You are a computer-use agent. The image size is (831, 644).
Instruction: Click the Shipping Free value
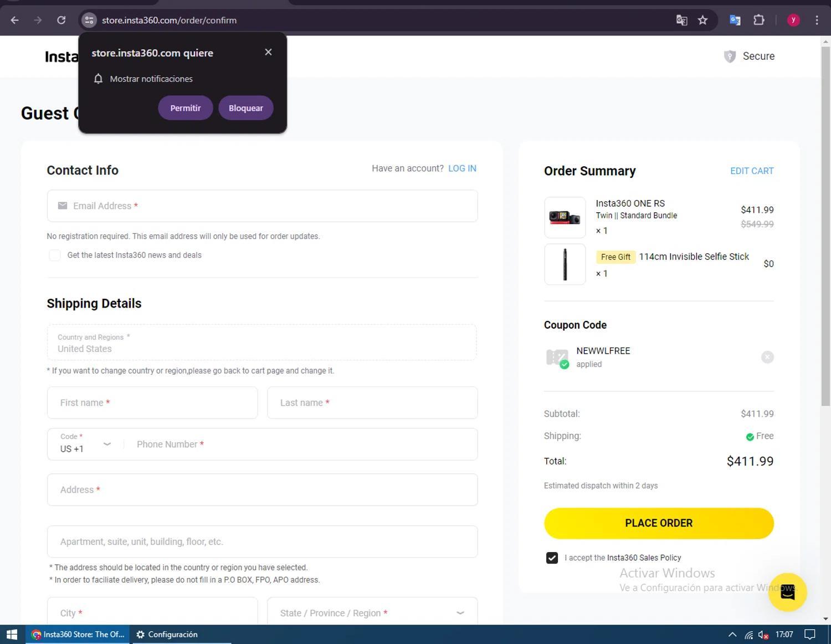pos(760,436)
